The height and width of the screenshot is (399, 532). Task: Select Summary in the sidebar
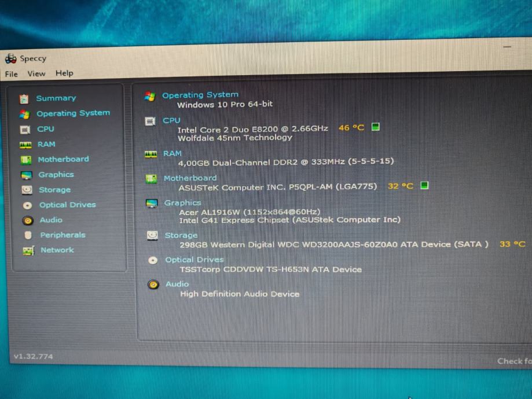tap(56, 98)
